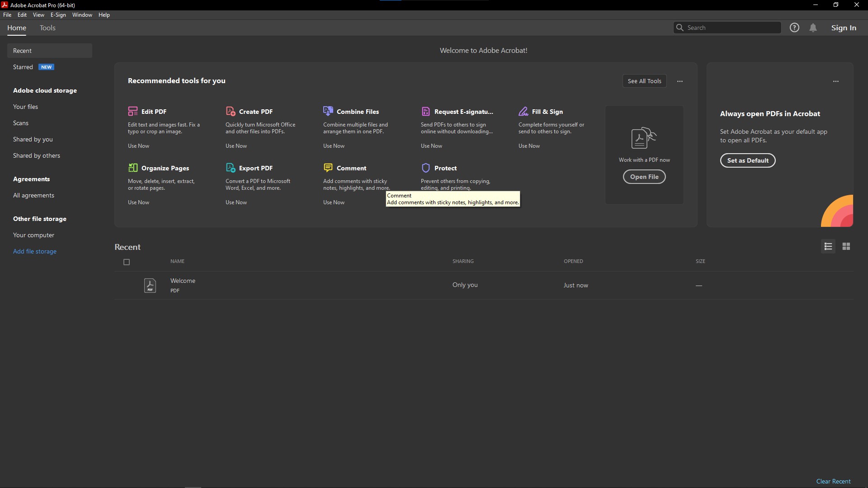
Task: Tick the select-all checkbox in Recent list
Action: coord(127,262)
